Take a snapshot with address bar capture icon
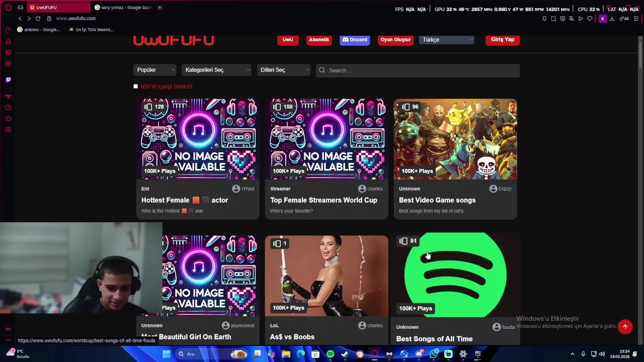Viewport: 644px width, 362px height. pos(553,19)
